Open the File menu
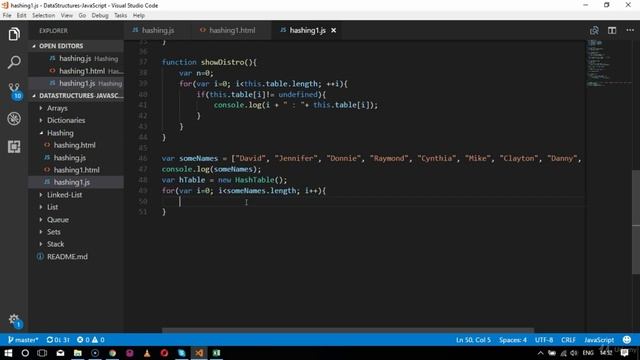 (x=7, y=16)
